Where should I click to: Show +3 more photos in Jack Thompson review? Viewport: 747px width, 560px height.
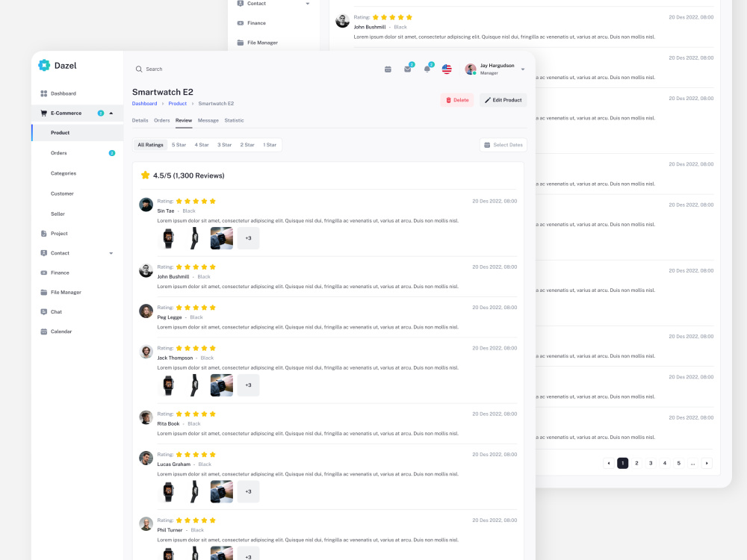pyautogui.click(x=248, y=385)
